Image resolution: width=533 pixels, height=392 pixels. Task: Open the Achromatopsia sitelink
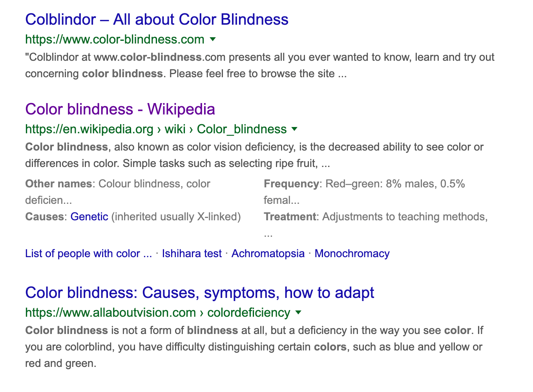[x=268, y=253]
